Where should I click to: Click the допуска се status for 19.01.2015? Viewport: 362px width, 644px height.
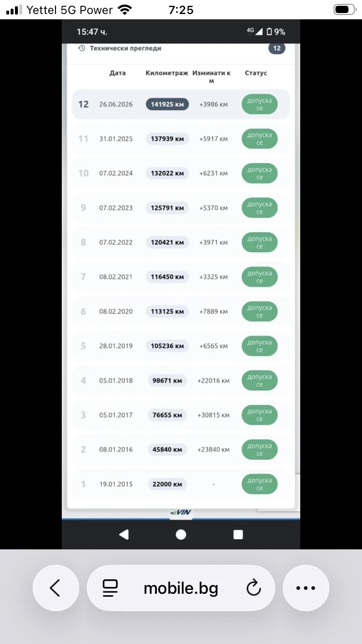(x=260, y=484)
